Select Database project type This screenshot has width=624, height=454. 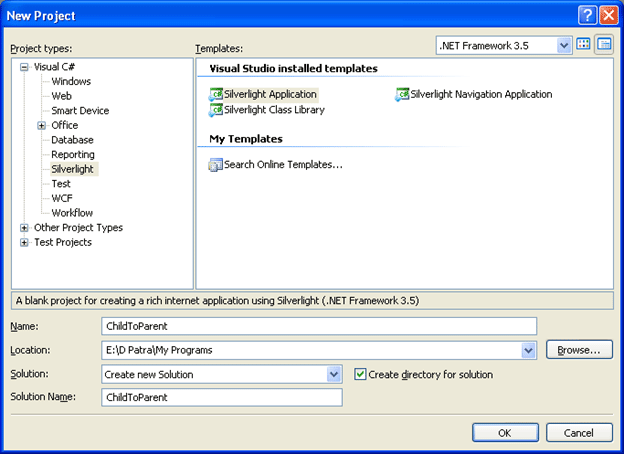(72, 140)
